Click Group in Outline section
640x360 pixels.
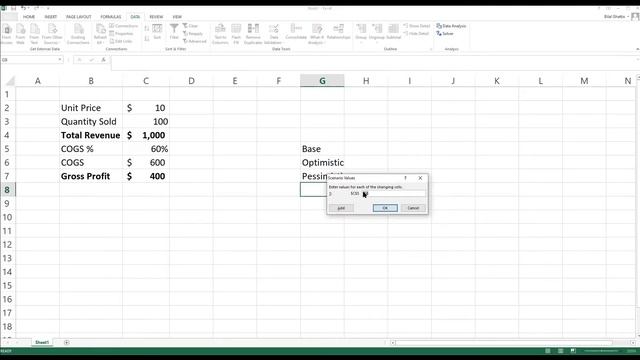coord(361,33)
